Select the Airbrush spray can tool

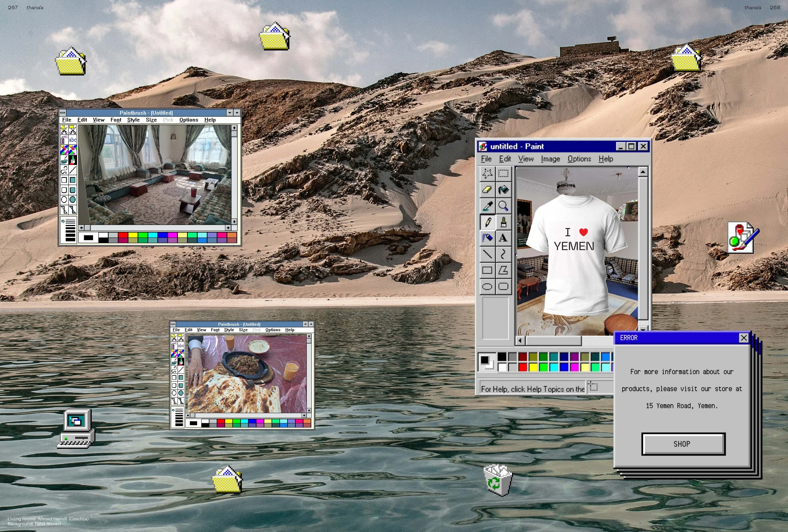pos(487,238)
